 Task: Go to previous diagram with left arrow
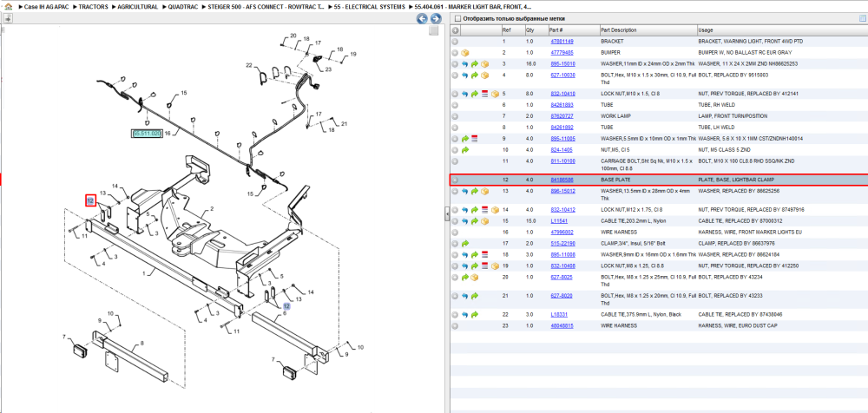click(x=422, y=19)
